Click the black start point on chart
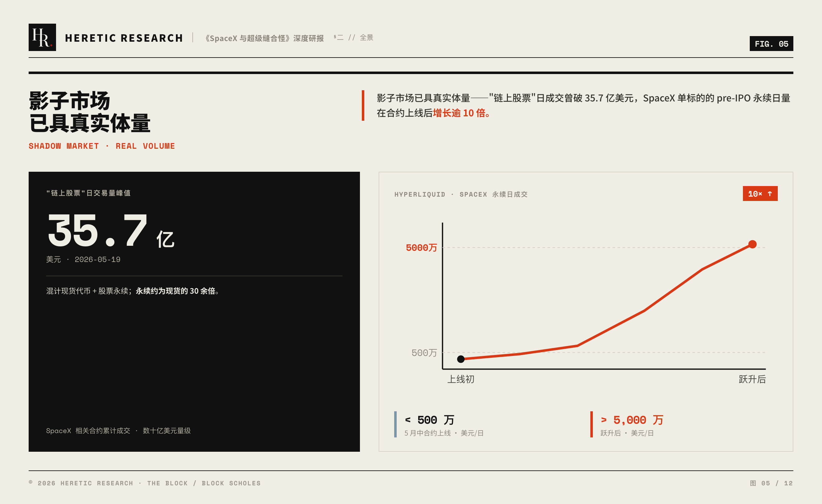Viewport: 822px width, 504px height. point(461,359)
